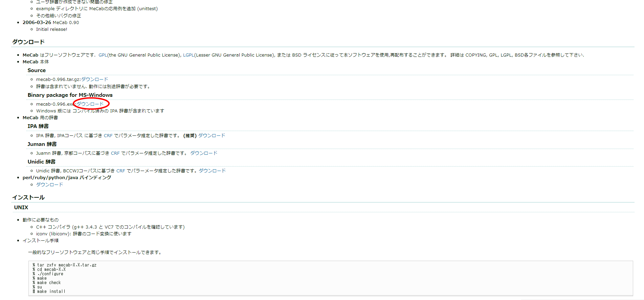The height and width of the screenshot is (300, 644).
Task: Click the perl/ruby/python/java バインディング text
Action: [67, 177]
